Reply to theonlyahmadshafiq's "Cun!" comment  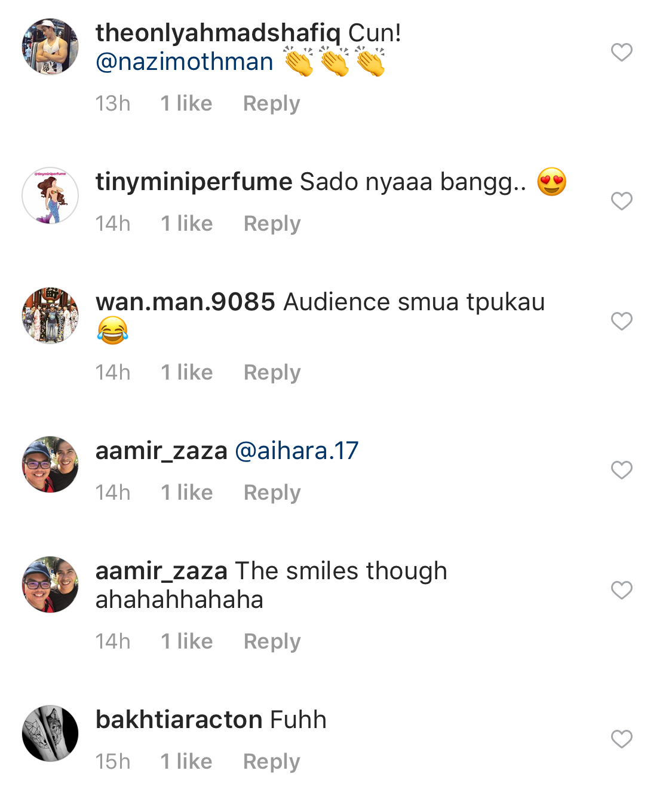pyautogui.click(x=271, y=103)
